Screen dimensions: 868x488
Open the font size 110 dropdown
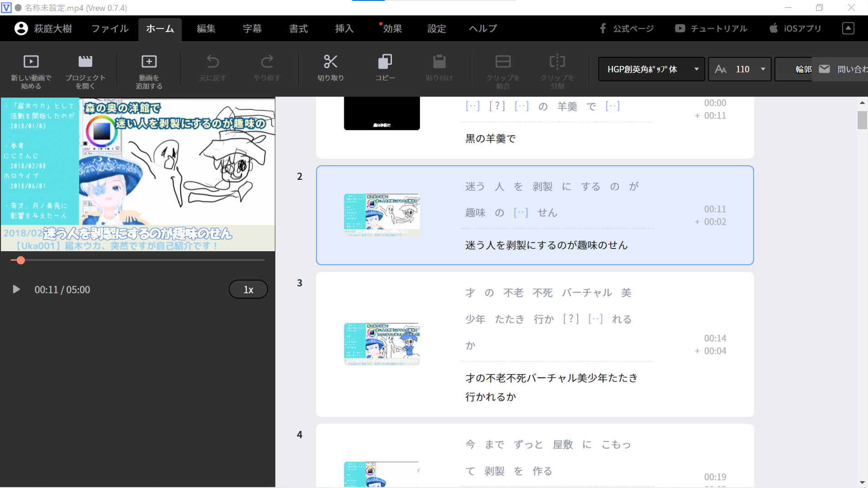[740, 69]
